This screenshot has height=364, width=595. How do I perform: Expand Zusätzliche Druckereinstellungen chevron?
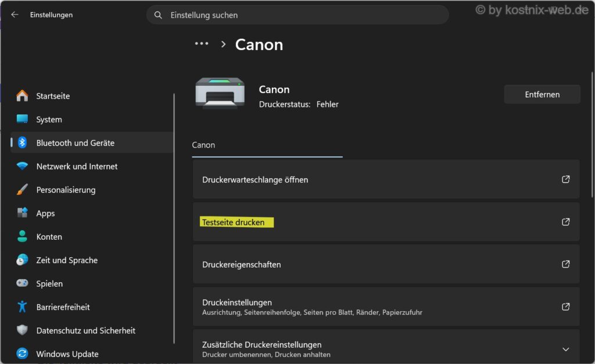click(566, 349)
